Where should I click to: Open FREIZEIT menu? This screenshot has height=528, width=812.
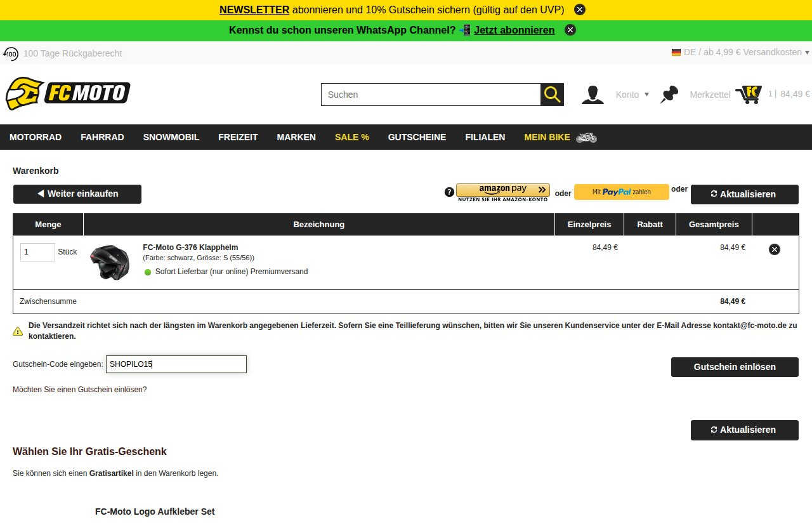[238, 137]
